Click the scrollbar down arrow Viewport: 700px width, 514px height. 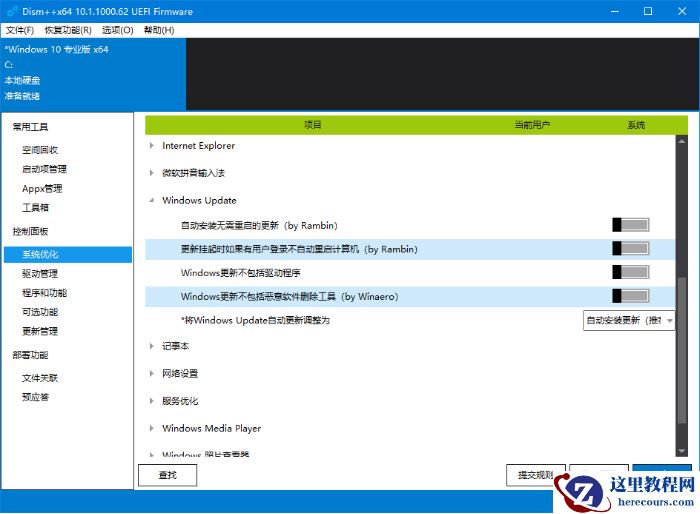(x=681, y=451)
